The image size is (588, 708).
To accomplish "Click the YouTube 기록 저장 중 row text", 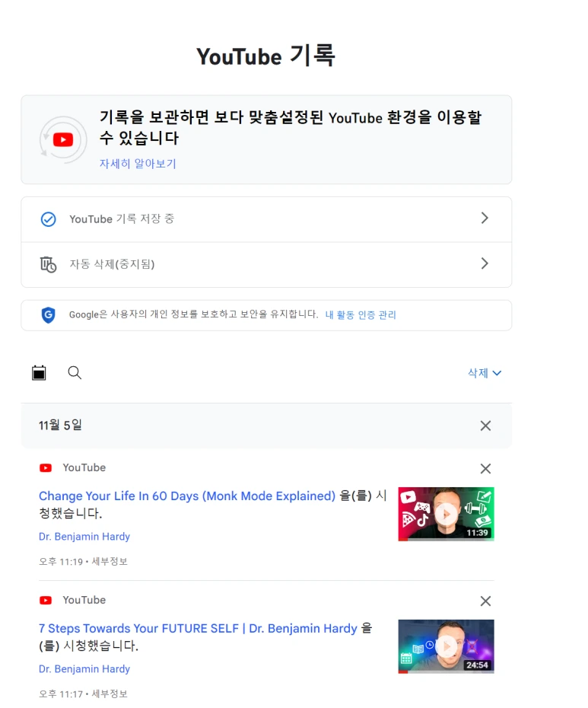I will (x=122, y=219).
